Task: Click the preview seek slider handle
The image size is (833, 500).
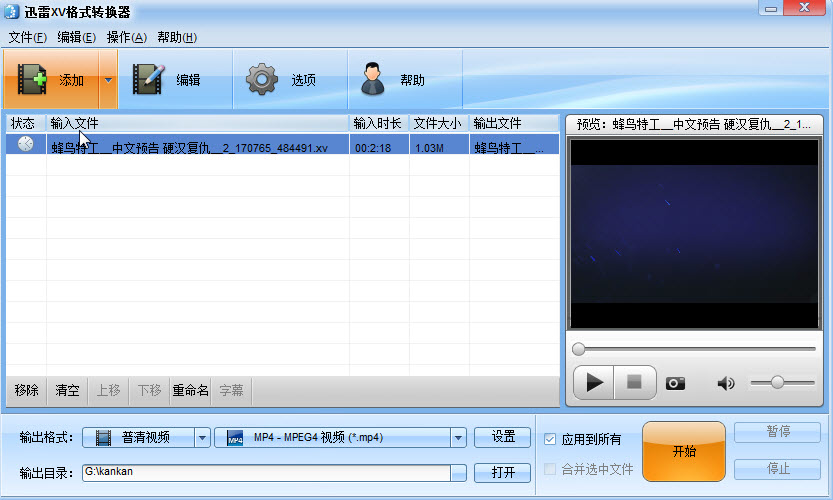Action: click(579, 349)
